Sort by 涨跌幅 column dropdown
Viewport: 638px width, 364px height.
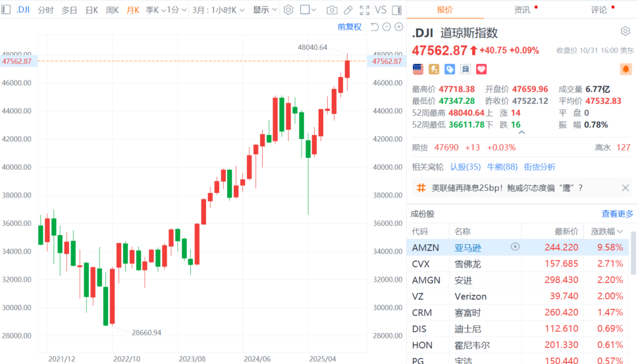click(606, 232)
